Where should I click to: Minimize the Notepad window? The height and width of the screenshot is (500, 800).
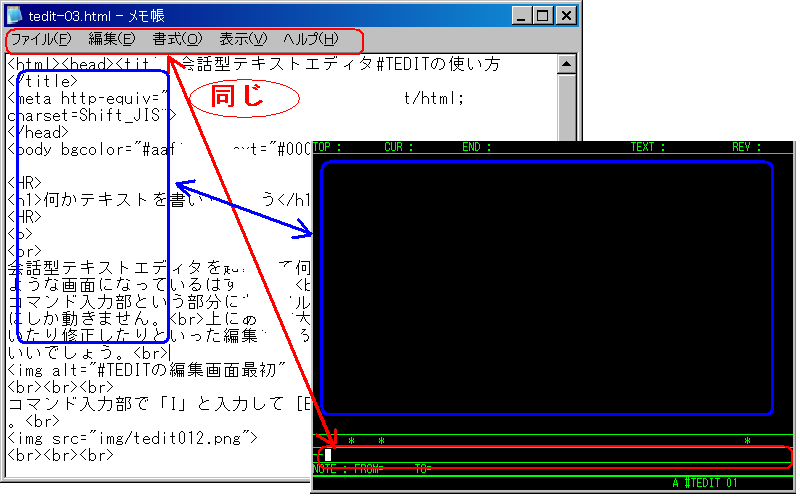[521, 16]
